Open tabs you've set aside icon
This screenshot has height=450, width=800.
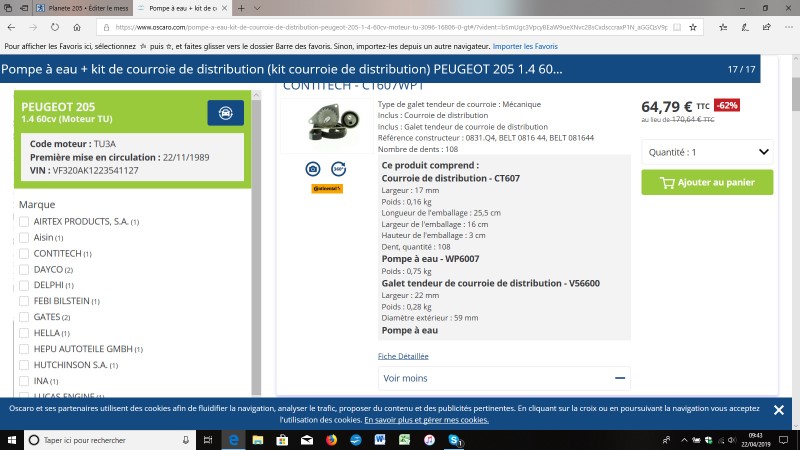point(8,8)
